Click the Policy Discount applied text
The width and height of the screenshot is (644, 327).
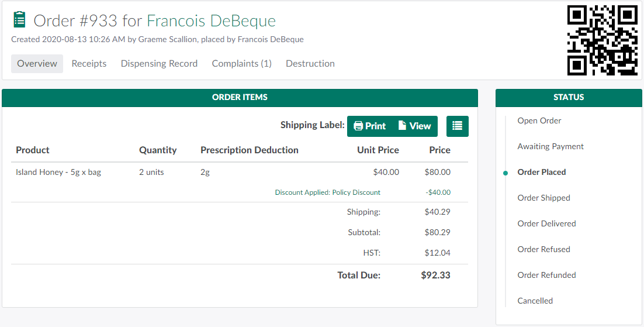pyautogui.click(x=327, y=192)
